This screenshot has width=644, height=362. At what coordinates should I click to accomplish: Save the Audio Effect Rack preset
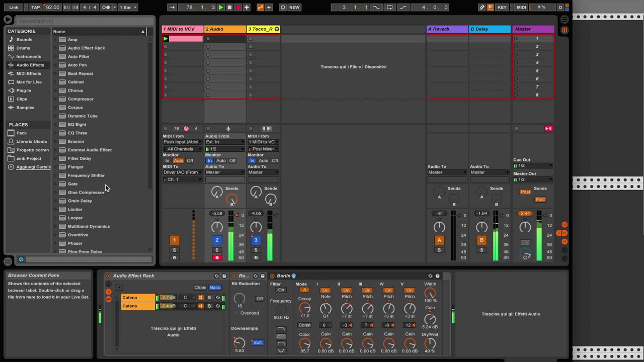coord(224,276)
